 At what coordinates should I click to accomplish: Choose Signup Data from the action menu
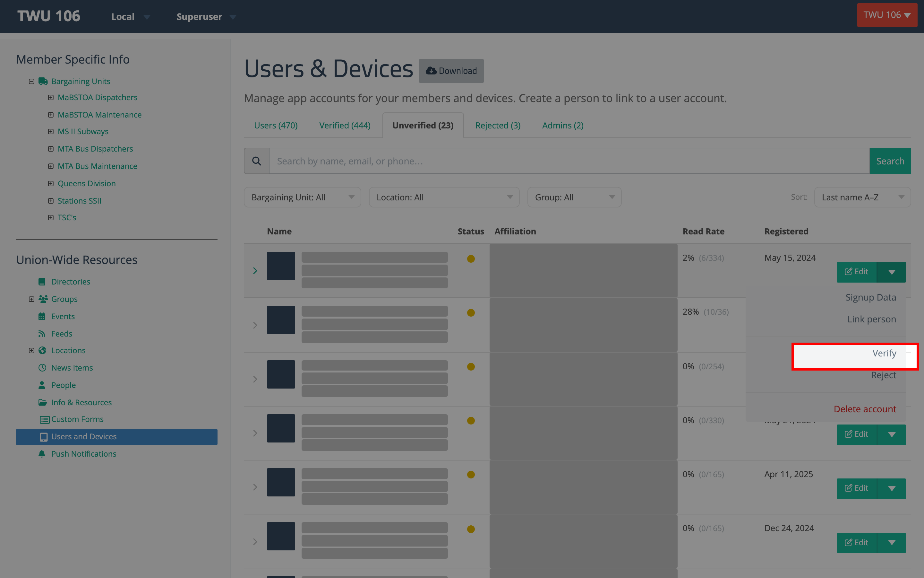click(x=870, y=297)
